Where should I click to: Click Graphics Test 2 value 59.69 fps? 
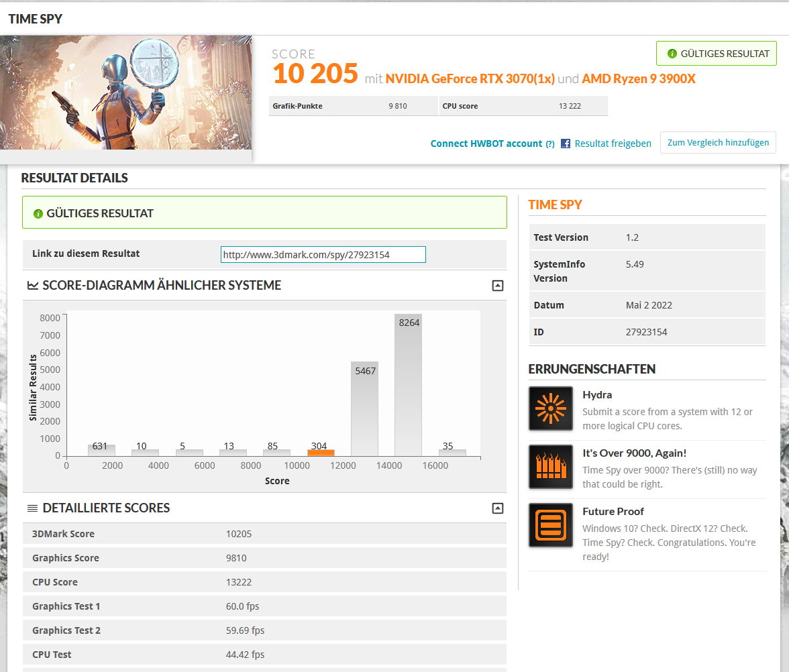tap(245, 630)
